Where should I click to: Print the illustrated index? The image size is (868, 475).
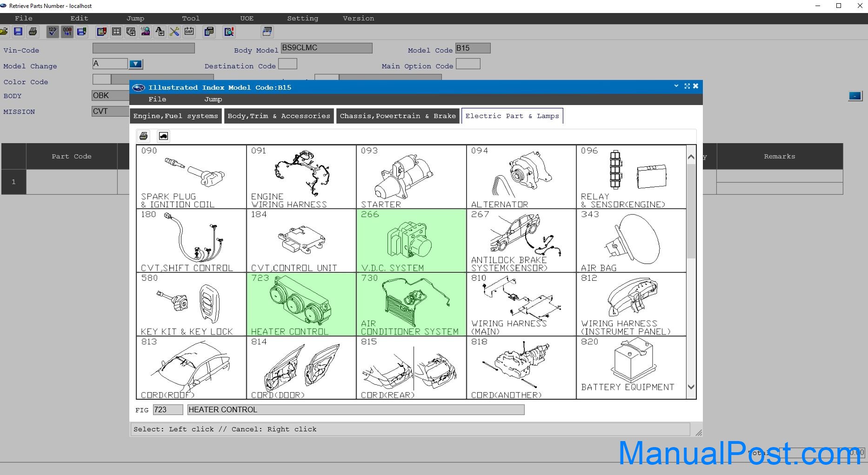[x=144, y=136]
